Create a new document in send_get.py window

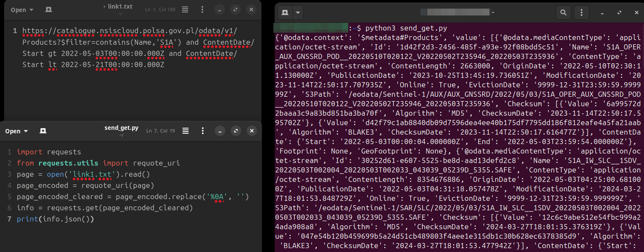pos(43,131)
